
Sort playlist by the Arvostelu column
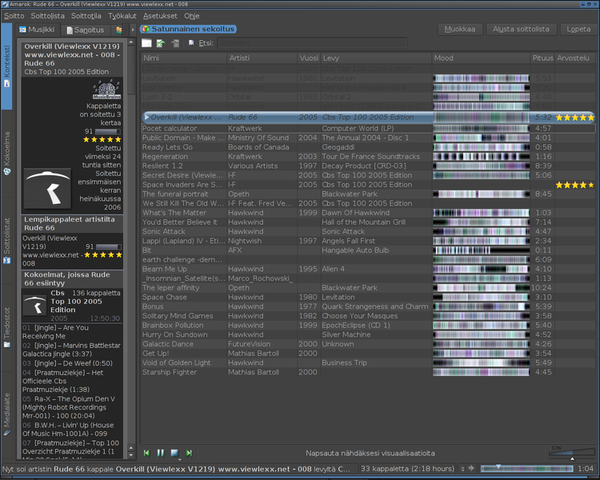575,58
